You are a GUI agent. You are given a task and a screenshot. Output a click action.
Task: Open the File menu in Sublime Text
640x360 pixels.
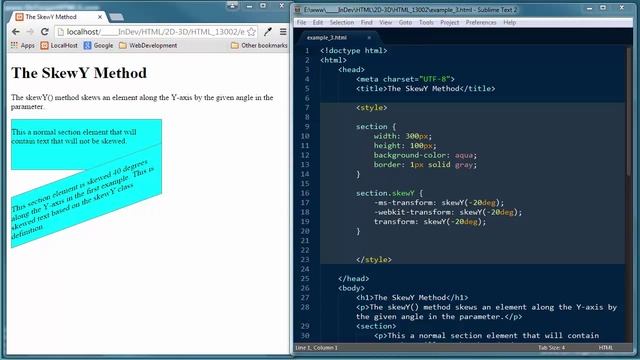[x=301, y=22]
